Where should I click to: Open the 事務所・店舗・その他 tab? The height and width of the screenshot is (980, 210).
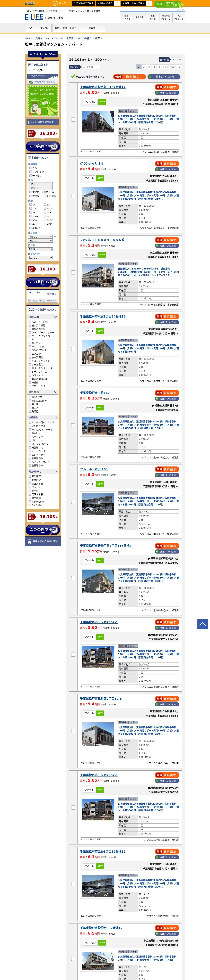point(65,28)
